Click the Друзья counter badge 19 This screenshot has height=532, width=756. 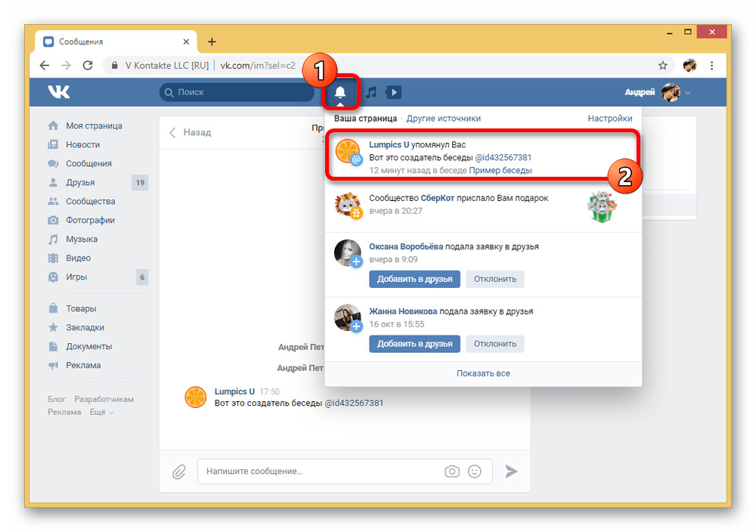pos(140,183)
